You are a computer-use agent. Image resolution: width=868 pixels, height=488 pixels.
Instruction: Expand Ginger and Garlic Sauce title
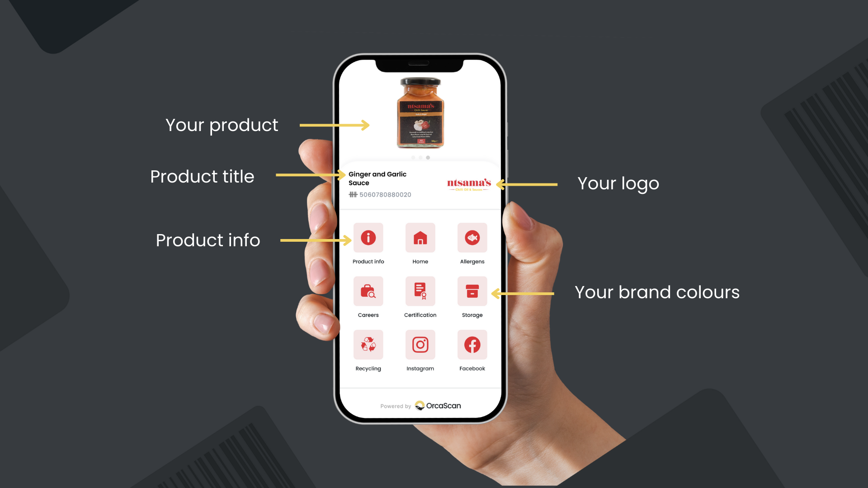378,178
